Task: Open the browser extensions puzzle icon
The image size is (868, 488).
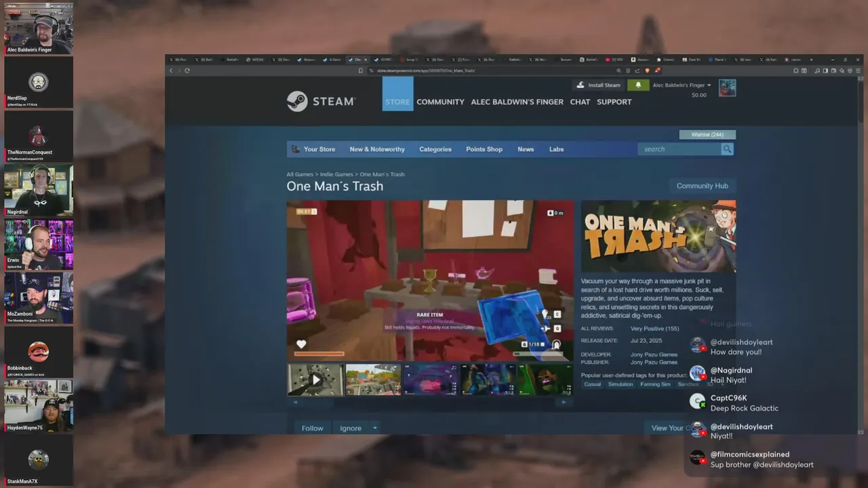Action: [796, 70]
